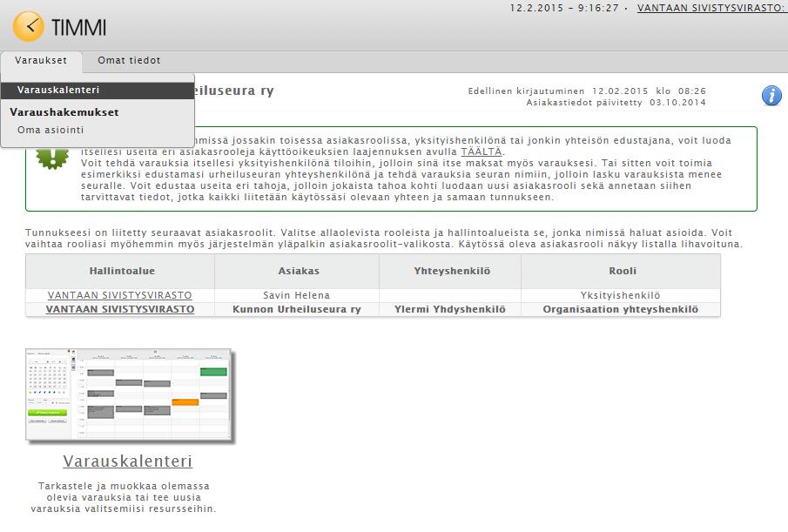Click the Yksityishenkilö role cell
The height and width of the screenshot is (532, 788).
click(620, 295)
